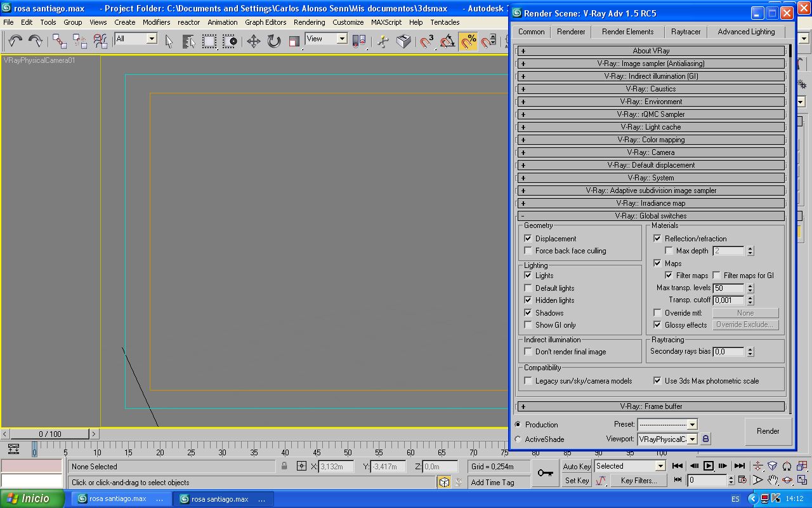Viewport: 812px width, 508px height.
Task: Select the Pan View hand tool
Action: click(x=773, y=480)
